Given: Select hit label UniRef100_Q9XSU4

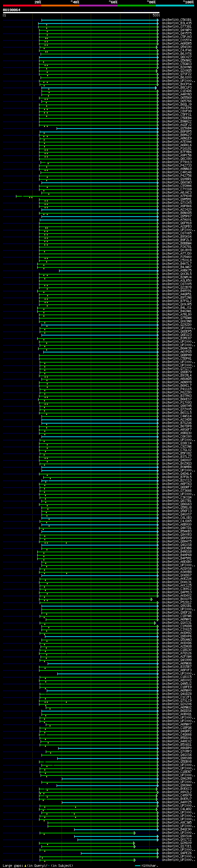Looking at the screenshot, I should point(177,836).
